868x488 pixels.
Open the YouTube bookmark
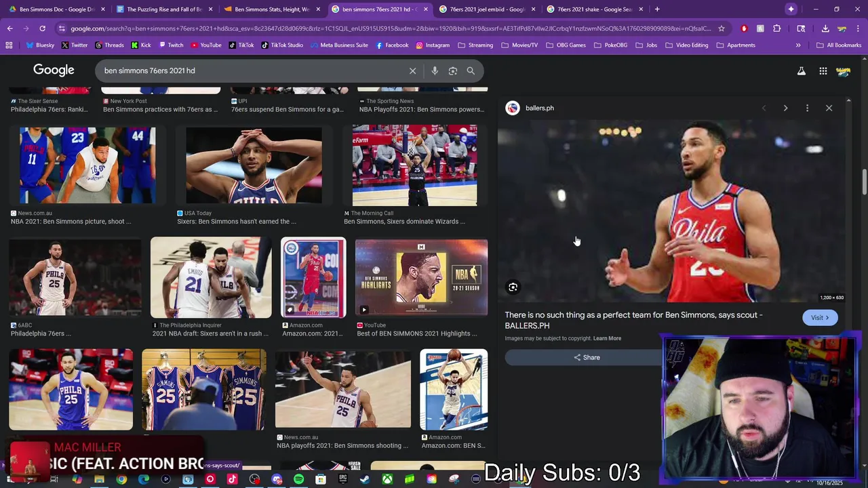(205, 45)
